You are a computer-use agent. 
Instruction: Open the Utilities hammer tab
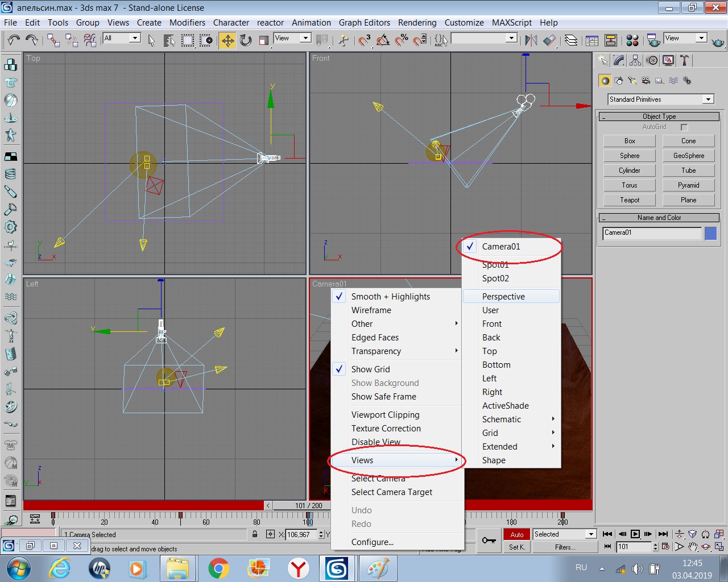click(x=685, y=60)
